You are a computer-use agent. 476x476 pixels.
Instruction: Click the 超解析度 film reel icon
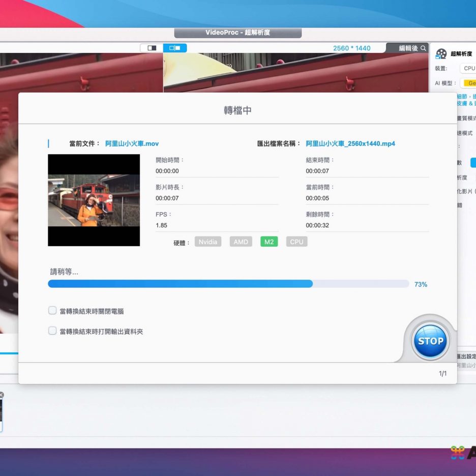441,54
